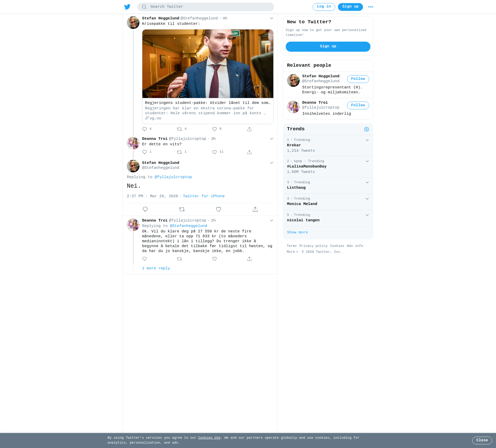Click the search magnifier icon
The height and width of the screenshot is (448, 496).
(x=144, y=7)
